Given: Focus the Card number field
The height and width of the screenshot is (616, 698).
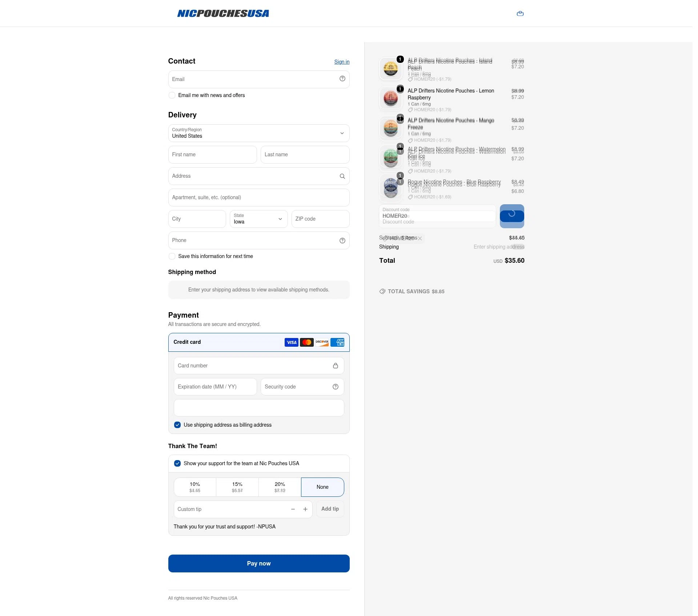Looking at the screenshot, I should point(259,366).
